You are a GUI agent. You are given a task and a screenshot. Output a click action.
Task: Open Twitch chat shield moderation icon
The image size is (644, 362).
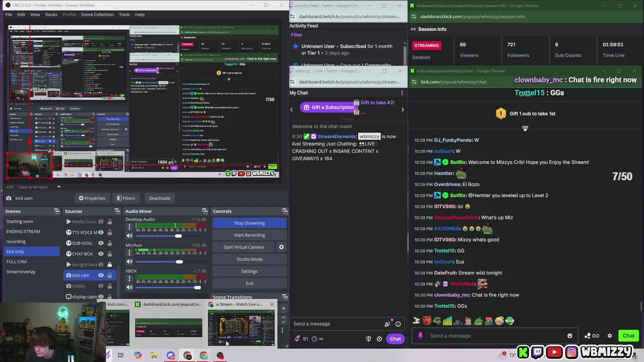368,339
